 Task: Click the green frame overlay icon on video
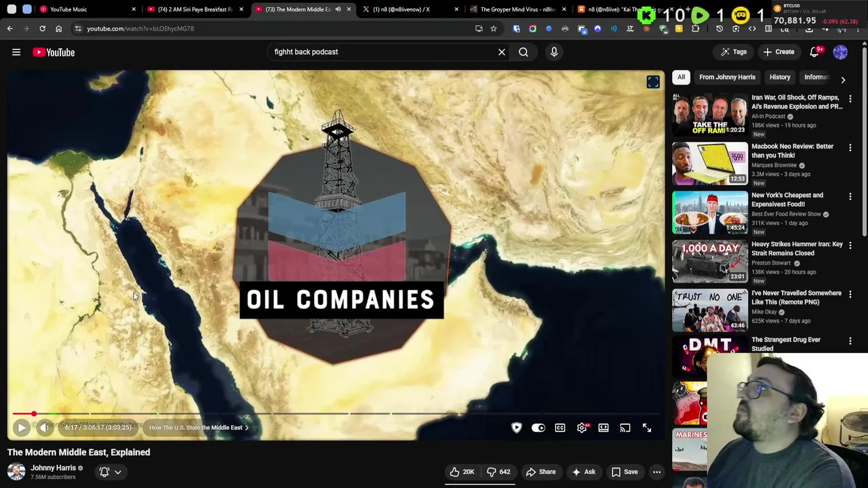click(653, 81)
